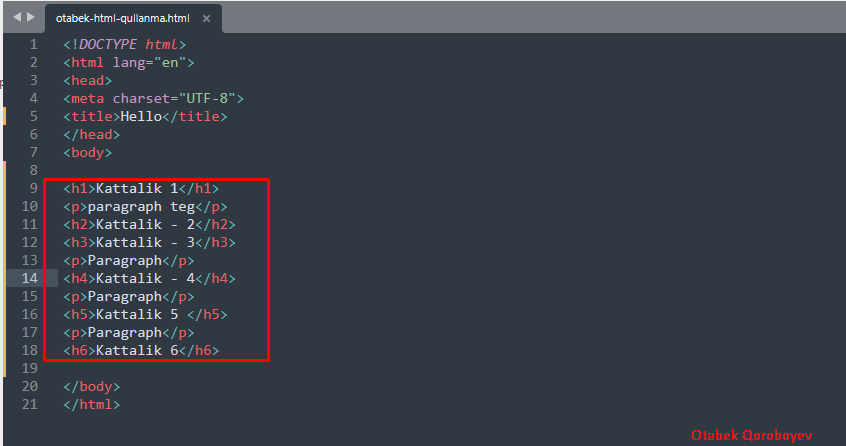Click the h6 line Kattalik 6
This screenshot has height=446, width=846.
tap(141, 351)
